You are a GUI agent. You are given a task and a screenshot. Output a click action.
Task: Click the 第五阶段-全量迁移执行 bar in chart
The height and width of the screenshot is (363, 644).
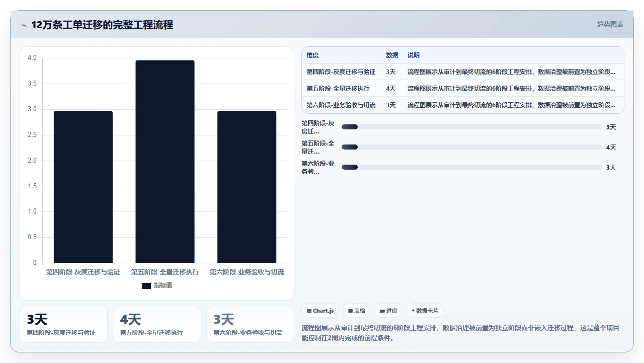[x=165, y=162]
